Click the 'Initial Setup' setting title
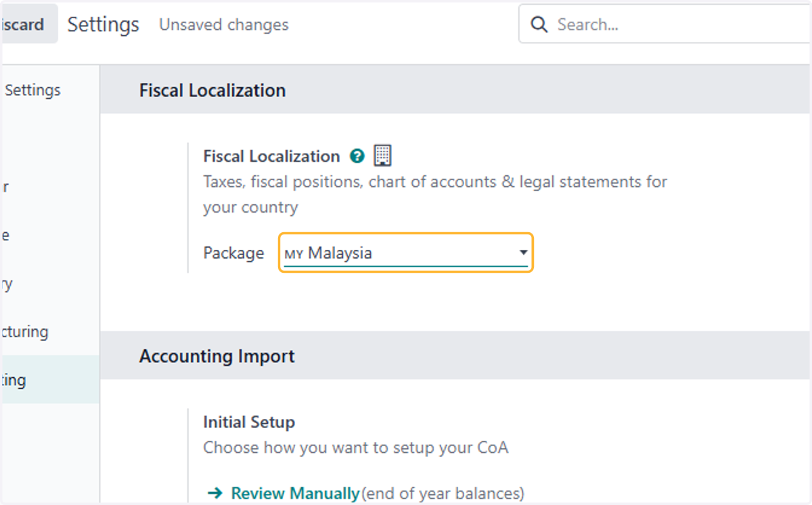812x505 pixels. click(249, 422)
